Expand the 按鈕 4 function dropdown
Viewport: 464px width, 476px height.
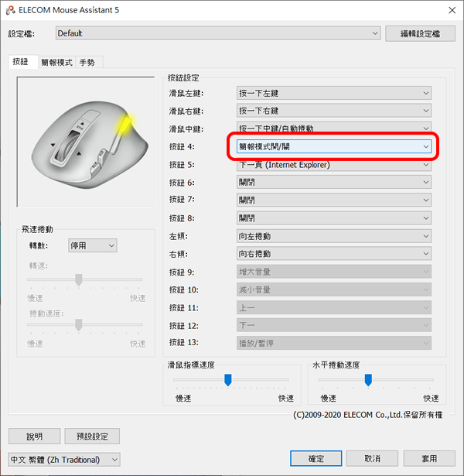tap(334, 146)
